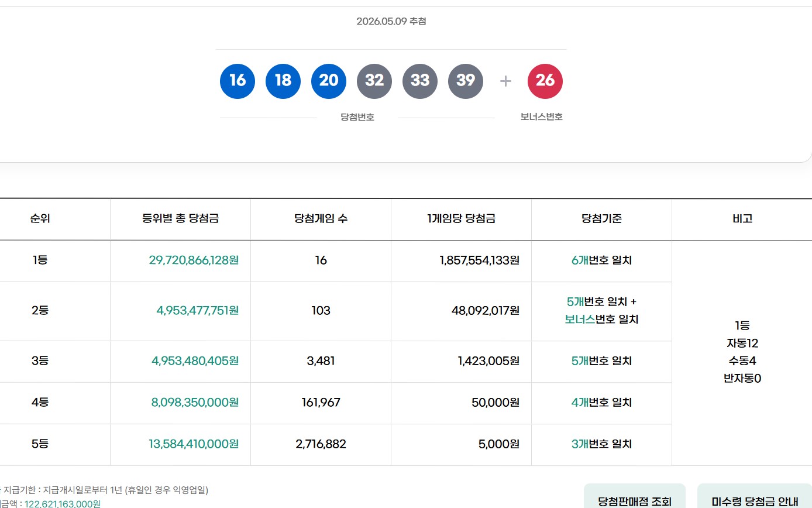Click the 반자동0 remark text
Image resolution: width=812 pixels, height=508 pixels.
742,379
